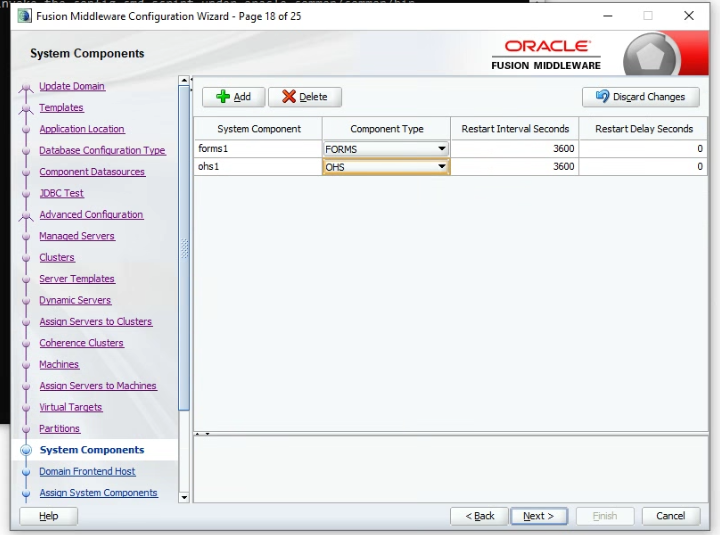Open Coherence Clusters step
Image resolution: width=720 pixels, height=535 pixels.
tap(81, 343)
